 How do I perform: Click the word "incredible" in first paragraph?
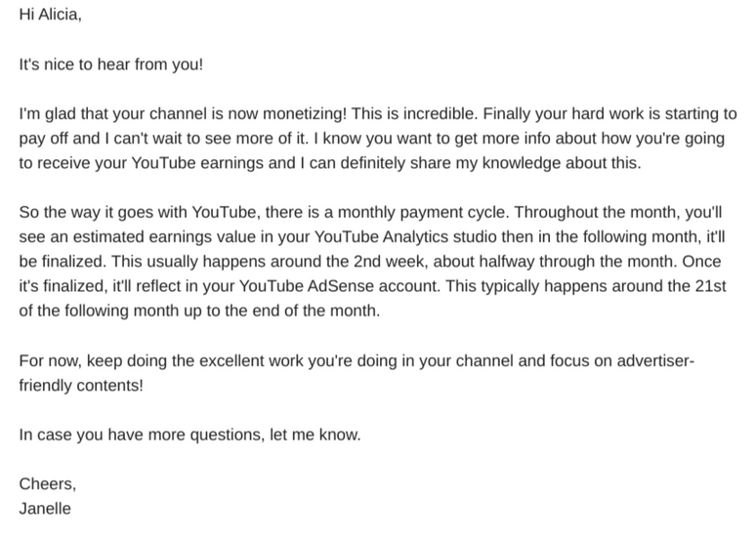[x=437, y=114]
